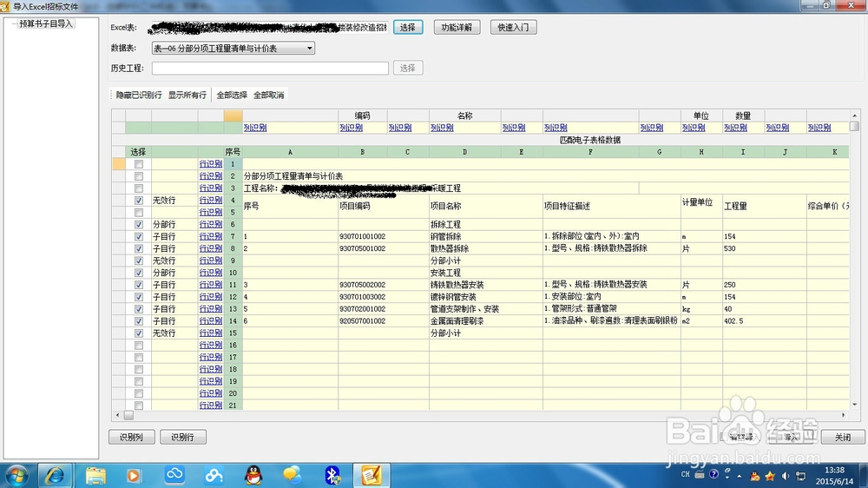Click the 选择 button next to Excel表

tap(408, 27)
